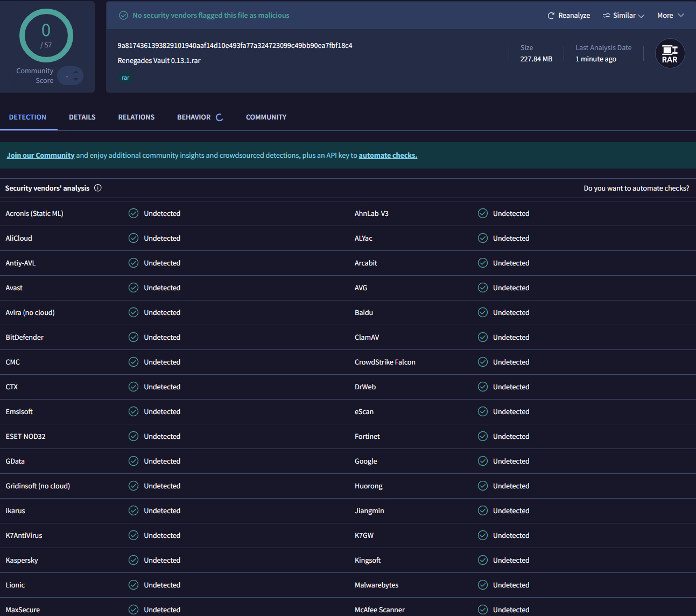
Task: Expand the Similar dropdown chevron
Action: [x=641, y=16]
